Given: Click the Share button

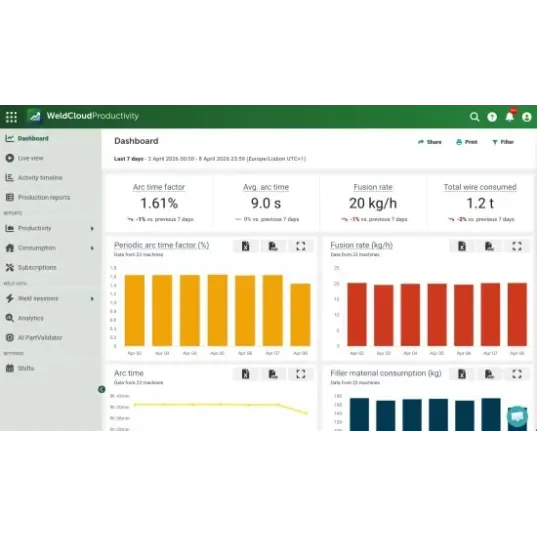Looking at the screenshot, I should (x=430, y=142).
